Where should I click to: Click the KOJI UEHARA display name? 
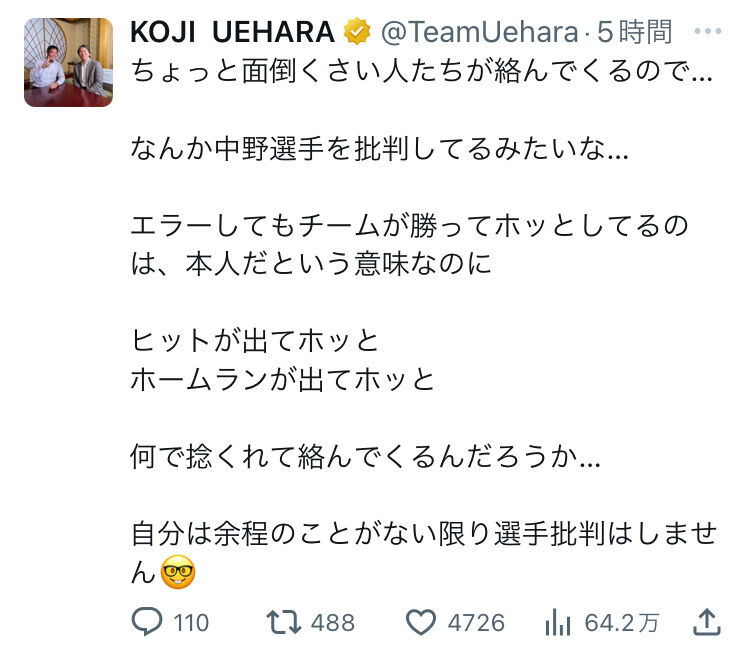pos(232,32)
